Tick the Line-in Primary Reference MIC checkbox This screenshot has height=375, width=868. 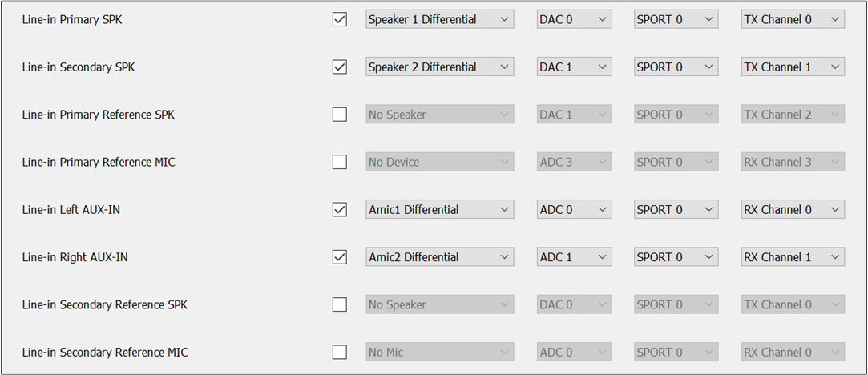[x=340, y=162]
